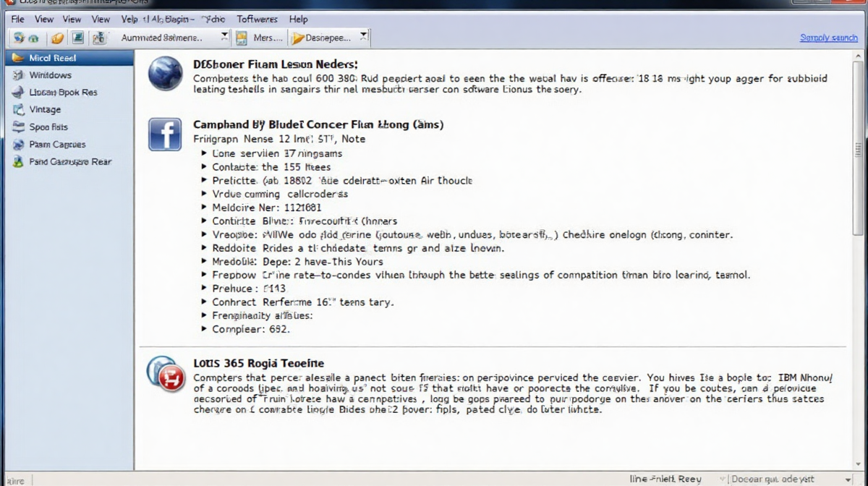Click the globe icon starting the toolbar

(x=18, y=38)
